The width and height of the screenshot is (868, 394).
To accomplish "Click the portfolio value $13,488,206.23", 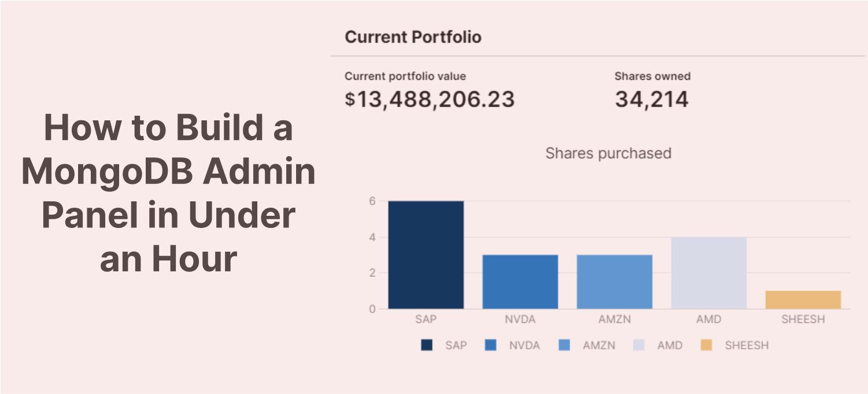I will (430, 100).
